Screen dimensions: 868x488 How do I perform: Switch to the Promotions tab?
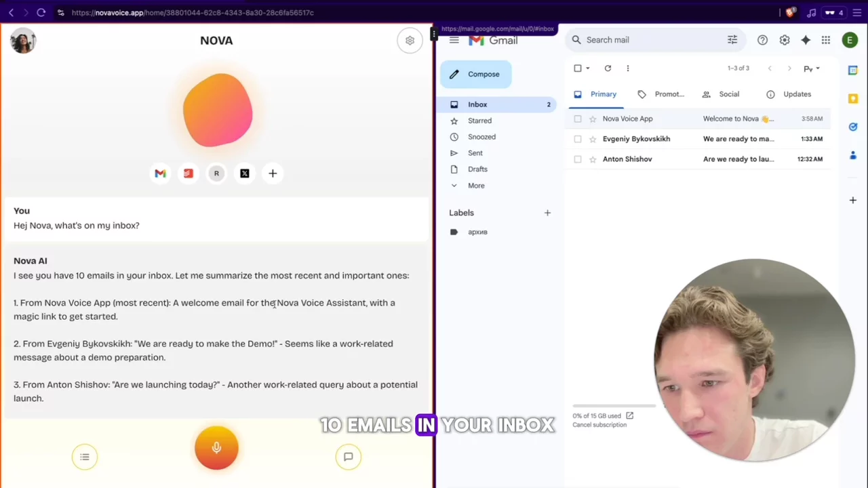(661, 94)
